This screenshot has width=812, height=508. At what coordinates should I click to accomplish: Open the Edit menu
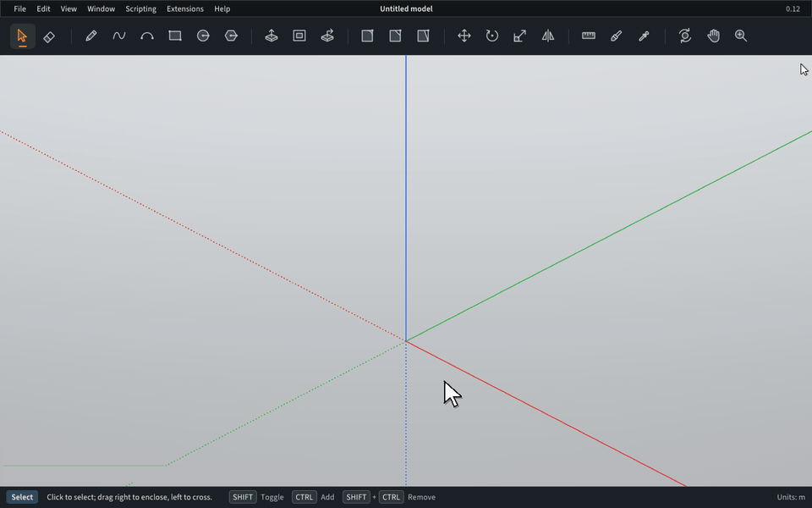[x=43, y=8]
